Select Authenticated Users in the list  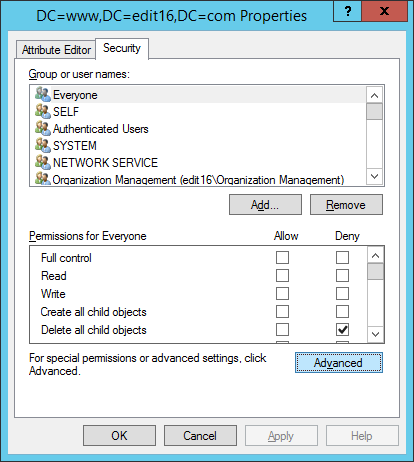[x=101, y=129]
